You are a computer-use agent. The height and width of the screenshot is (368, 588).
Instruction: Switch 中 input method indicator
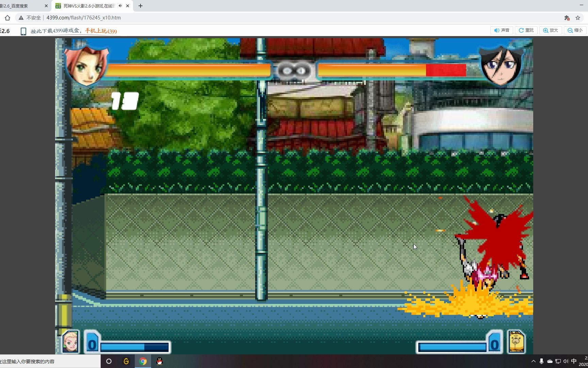click(x=574, y=361)
